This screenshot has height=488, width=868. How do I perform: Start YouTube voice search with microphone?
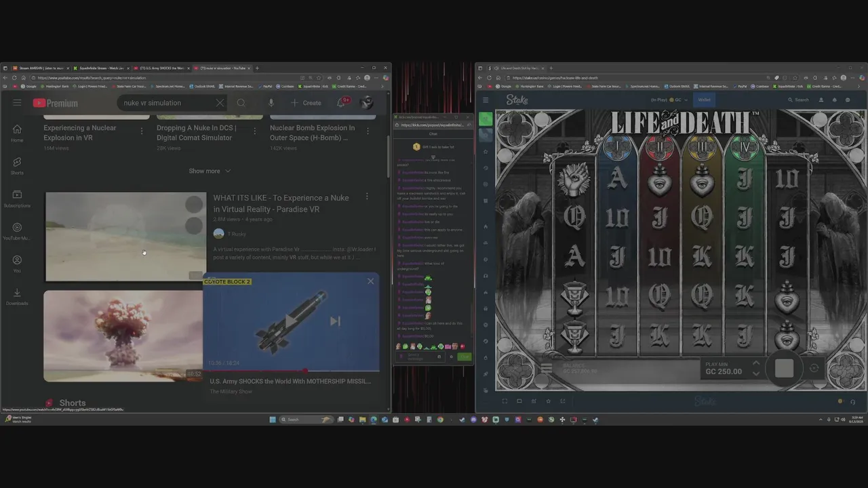pyautogui.click(x=271, y=103)
